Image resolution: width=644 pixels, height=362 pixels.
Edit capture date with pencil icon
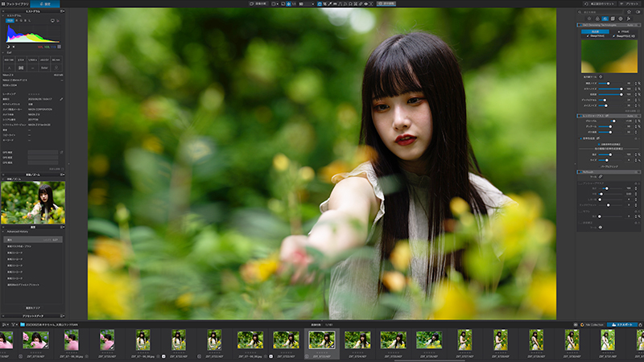(61, 99)
